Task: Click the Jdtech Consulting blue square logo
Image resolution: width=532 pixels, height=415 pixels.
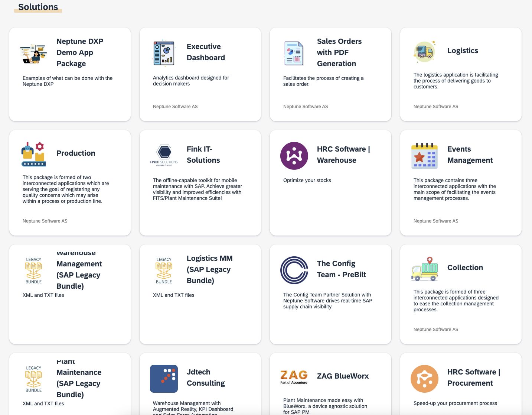Action: pos(164,379)
